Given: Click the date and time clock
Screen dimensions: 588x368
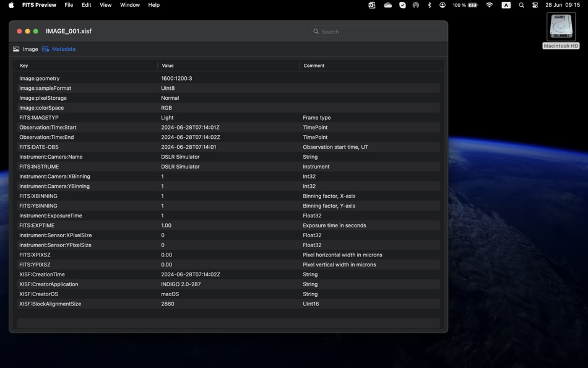Looking at the screenshot, I should pos(563,5).
